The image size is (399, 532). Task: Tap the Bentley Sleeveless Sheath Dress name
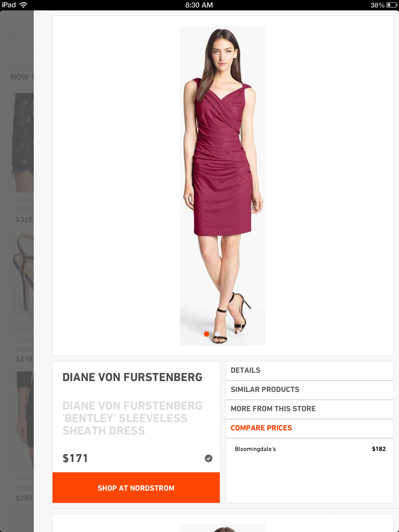(132, 418)
